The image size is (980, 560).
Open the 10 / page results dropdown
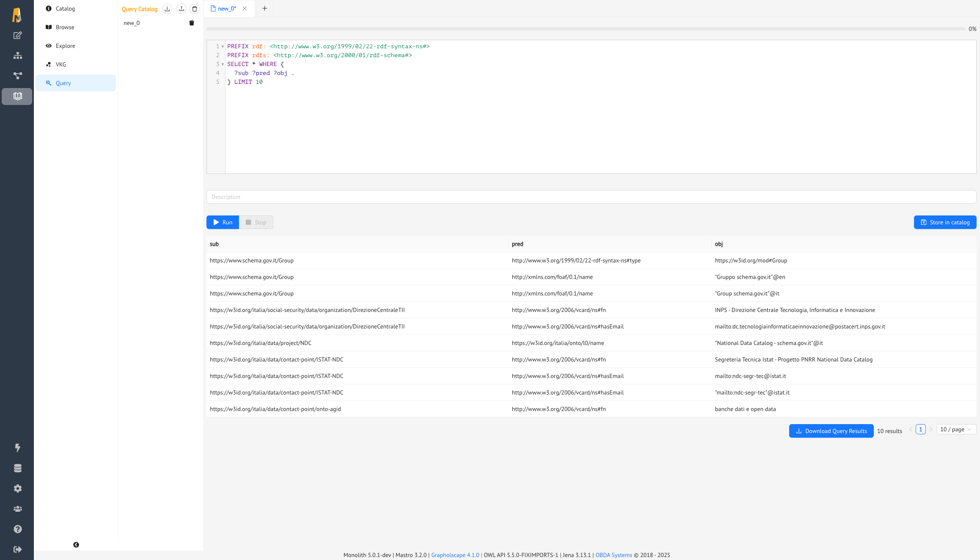[956, 429]
